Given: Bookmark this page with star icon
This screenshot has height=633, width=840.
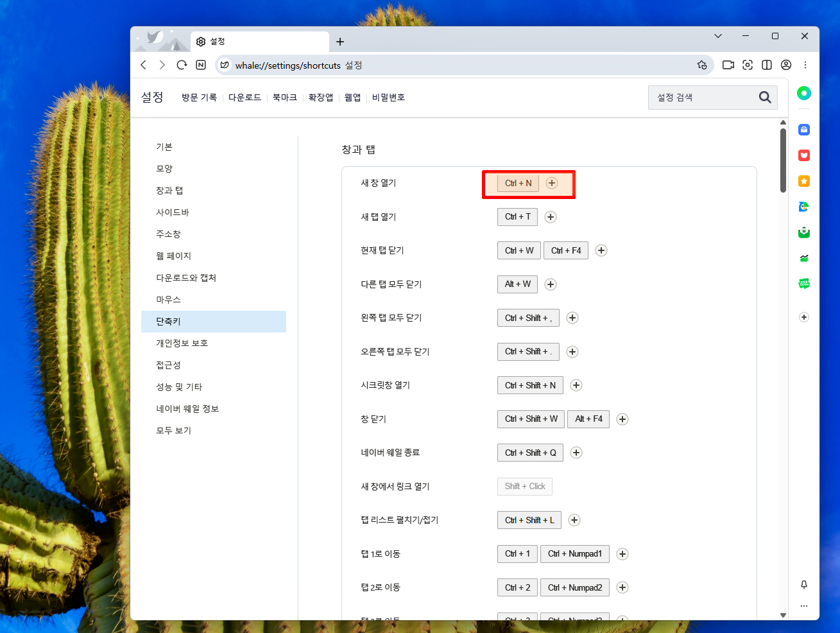Looking at the screenshot, I should 702,65.
